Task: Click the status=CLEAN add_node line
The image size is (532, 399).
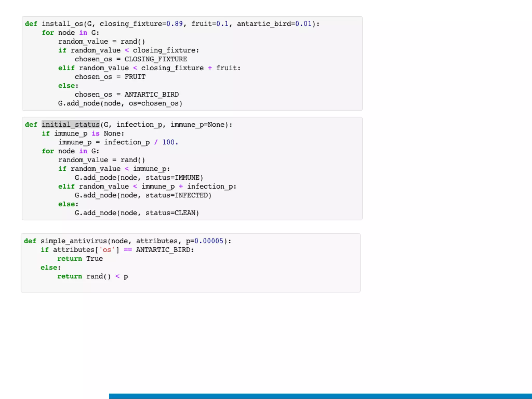Action: (137, 213)
